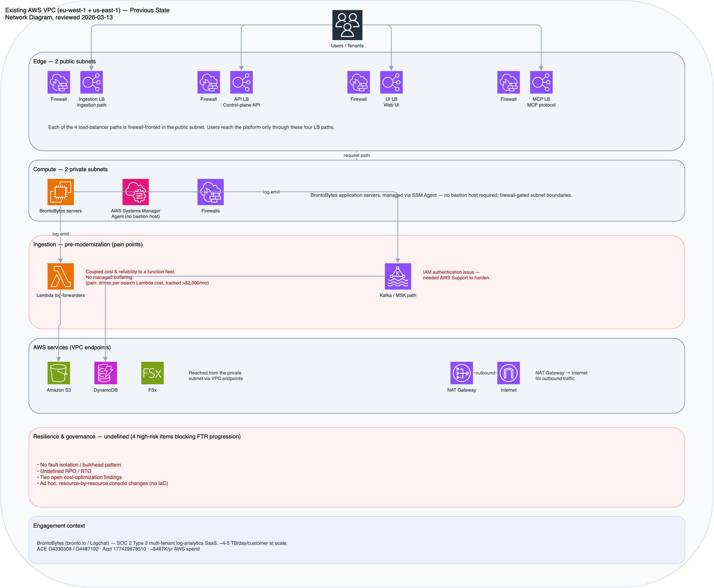Select 'Network Diagram, reviewed 2026-03-13' subtitle
This screenshot has width=714, height=588.
tap(59, 17)
